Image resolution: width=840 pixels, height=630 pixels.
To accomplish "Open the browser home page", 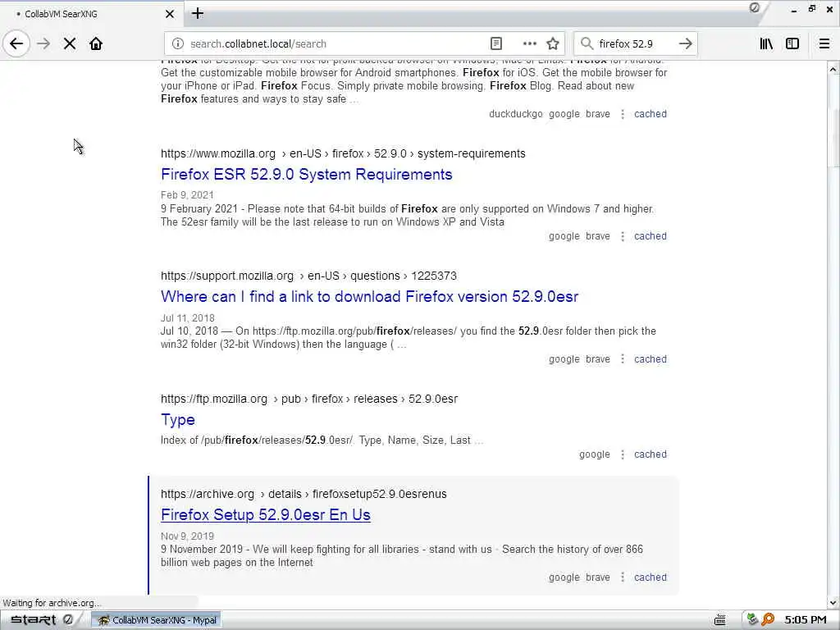I will pos(96,43).
